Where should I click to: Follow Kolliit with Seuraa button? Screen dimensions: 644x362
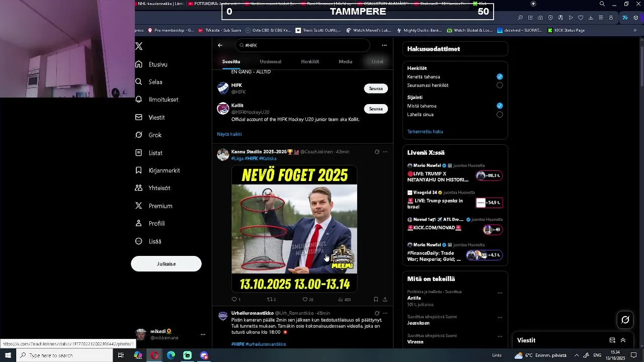click(x=376, y=109)
